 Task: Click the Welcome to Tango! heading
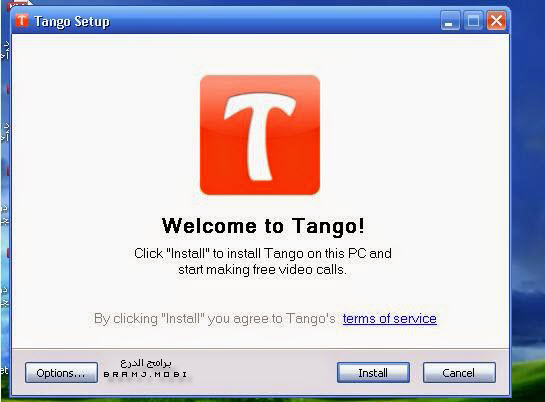[x=263, y=225]
